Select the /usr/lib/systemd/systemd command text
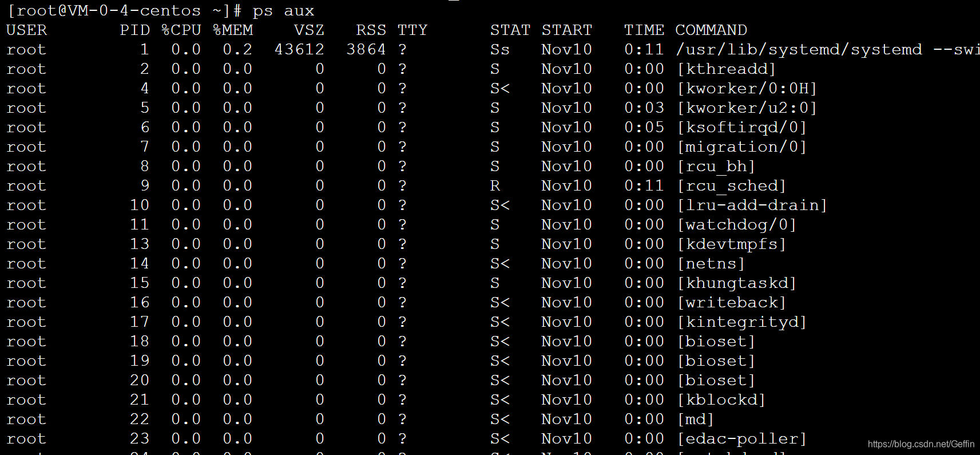 pos(799,49)
